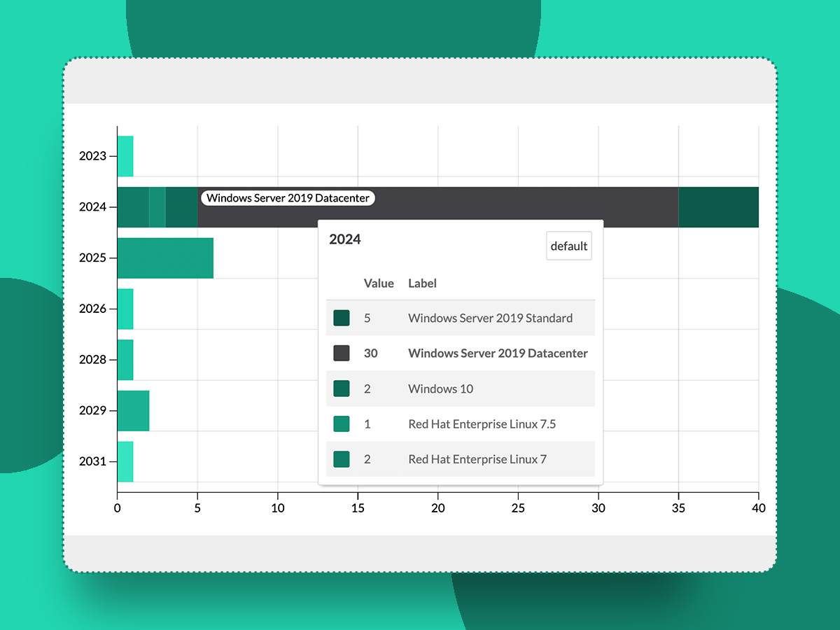Select the 2026 bar
This screenshot has width=840, height=630.
[125, 309]
